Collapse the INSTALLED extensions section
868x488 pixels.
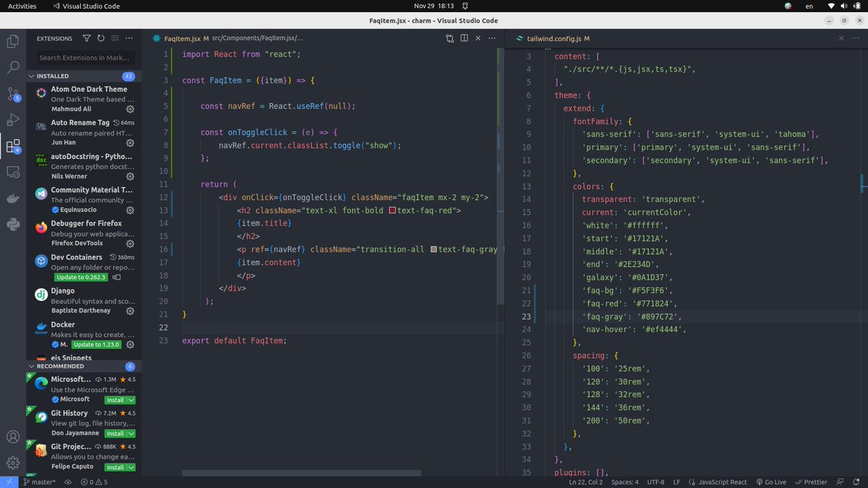coord(84,76)
